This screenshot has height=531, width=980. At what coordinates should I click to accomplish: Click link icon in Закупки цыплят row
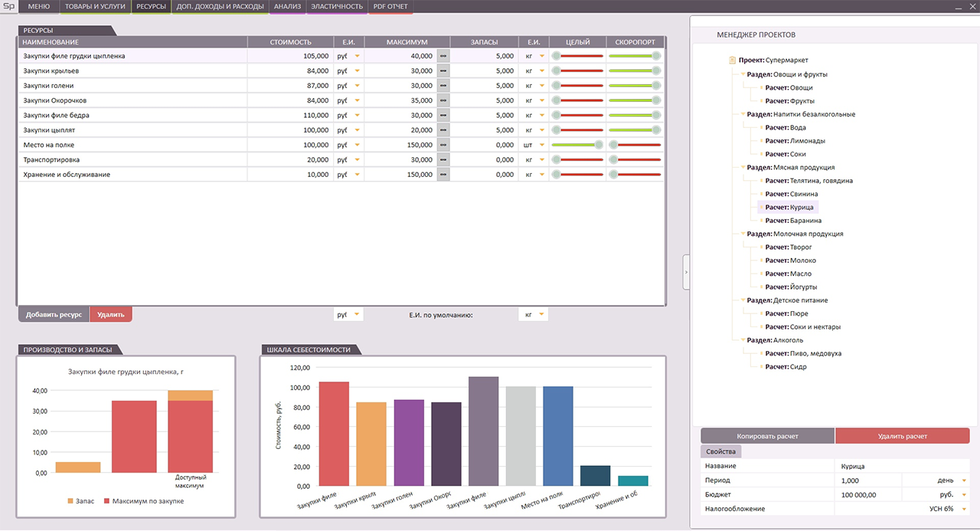coord(443,130)
